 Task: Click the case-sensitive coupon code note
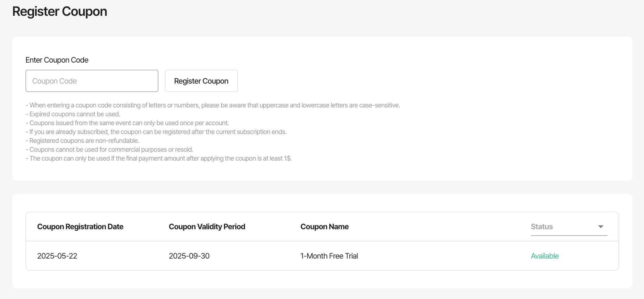pos(213,105)
